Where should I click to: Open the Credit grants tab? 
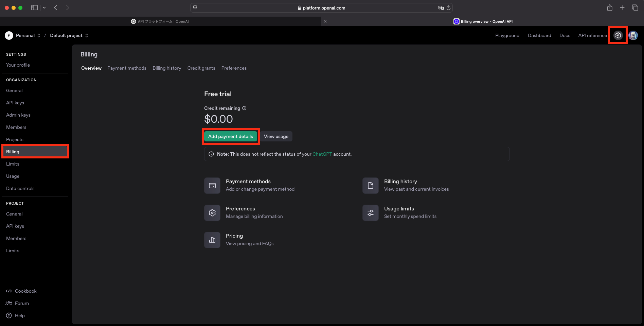pos(201,68)
